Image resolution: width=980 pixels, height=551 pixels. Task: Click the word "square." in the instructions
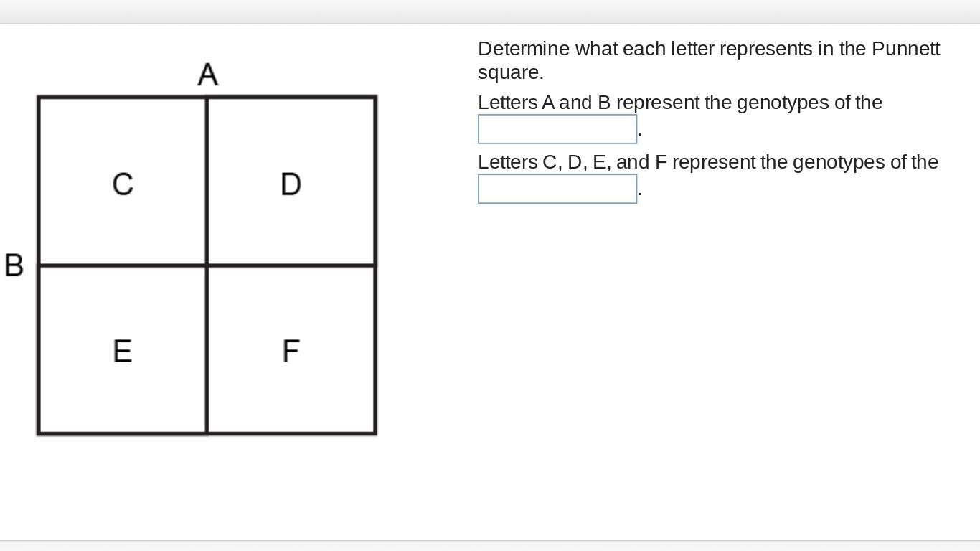click(511, 72)
